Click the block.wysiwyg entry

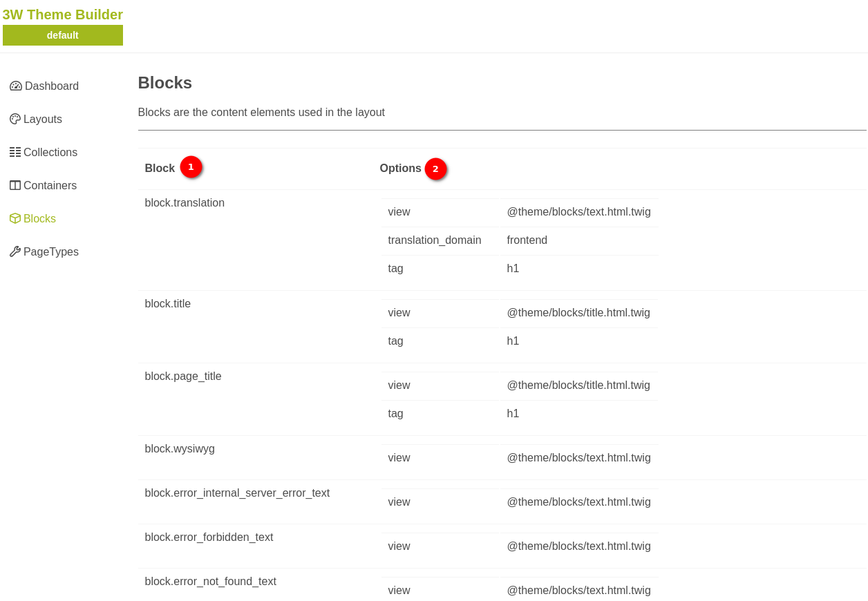pyautogui.click(x=180, y=449)
